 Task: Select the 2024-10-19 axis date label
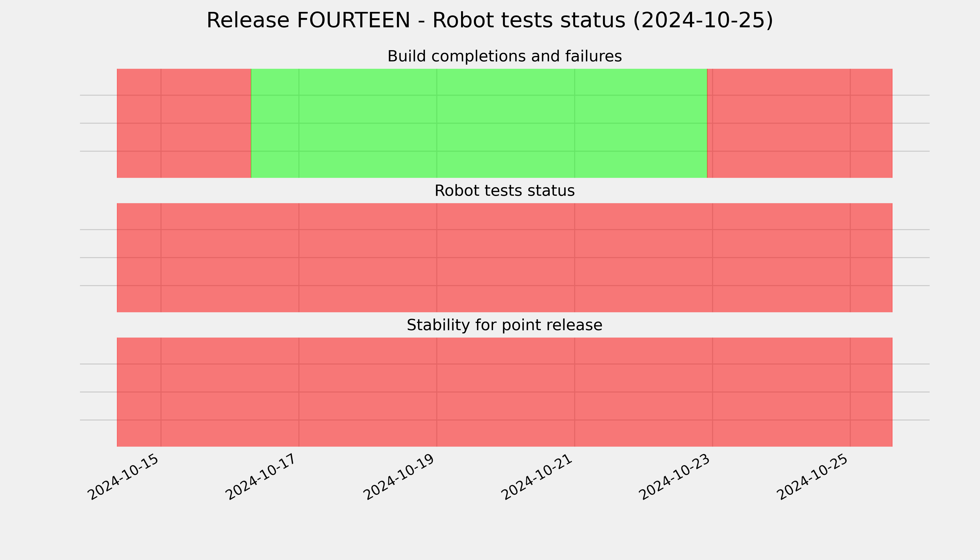pyautogui.click(x=399, y=477)
